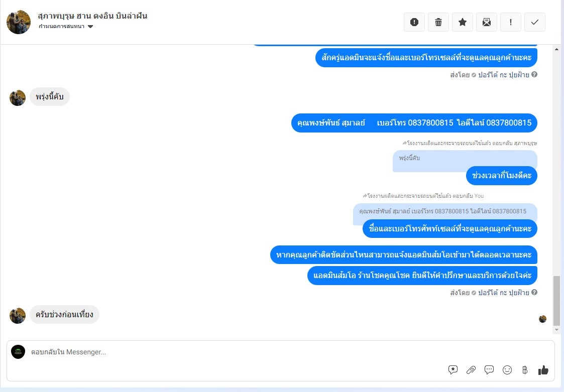
Task: Attach a file with paperclip icon
Action: coord(471,370)
